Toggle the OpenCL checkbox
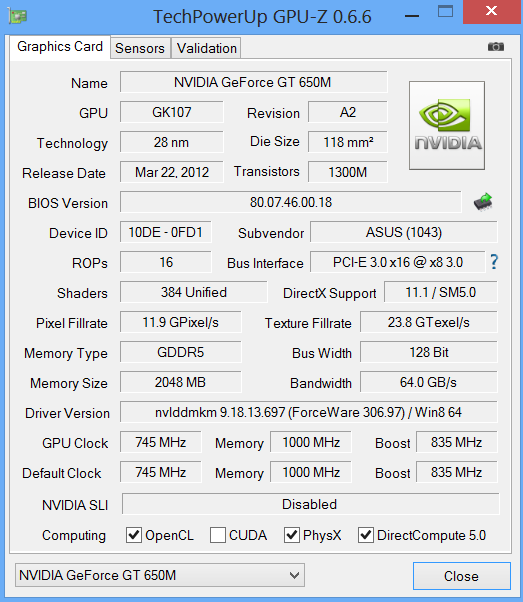Image resolution: width=523 pixels, height=602 pixels. tap(134, 535)
